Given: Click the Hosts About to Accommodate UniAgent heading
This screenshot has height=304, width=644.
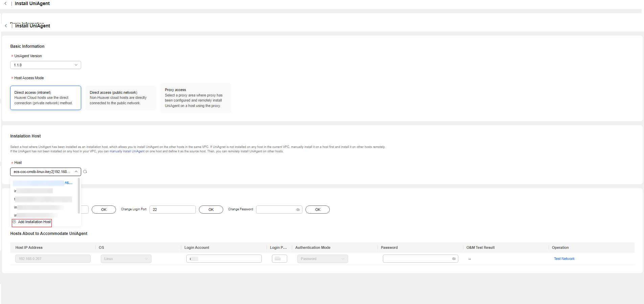Looking at the screenshot, I should pyautogui.click(x=49, y=234).
